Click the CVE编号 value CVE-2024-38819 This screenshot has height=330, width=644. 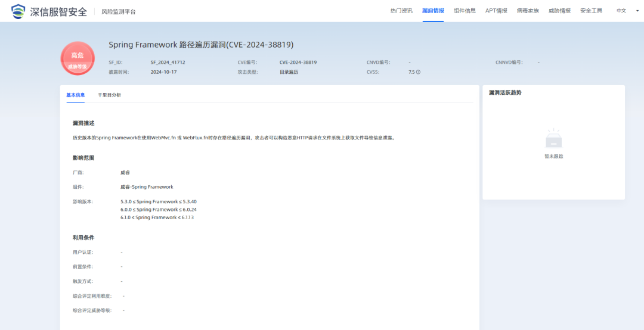[298, 63]
